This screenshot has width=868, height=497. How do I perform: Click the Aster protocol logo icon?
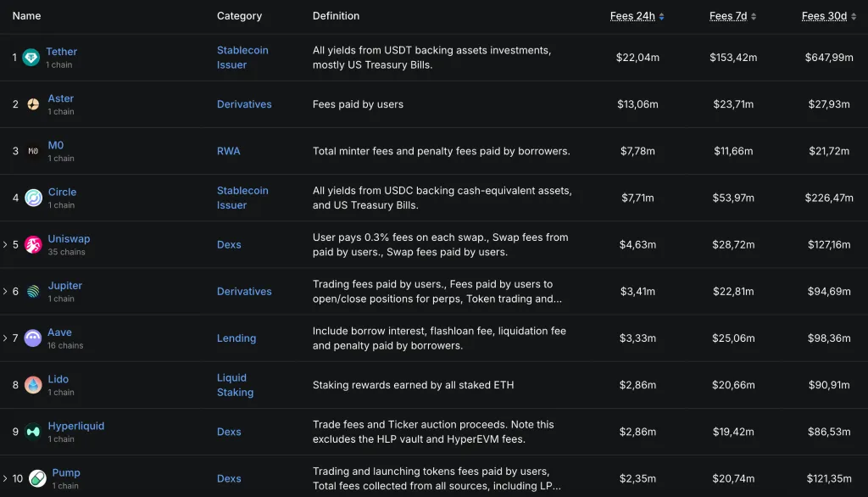tap(33, 104)
